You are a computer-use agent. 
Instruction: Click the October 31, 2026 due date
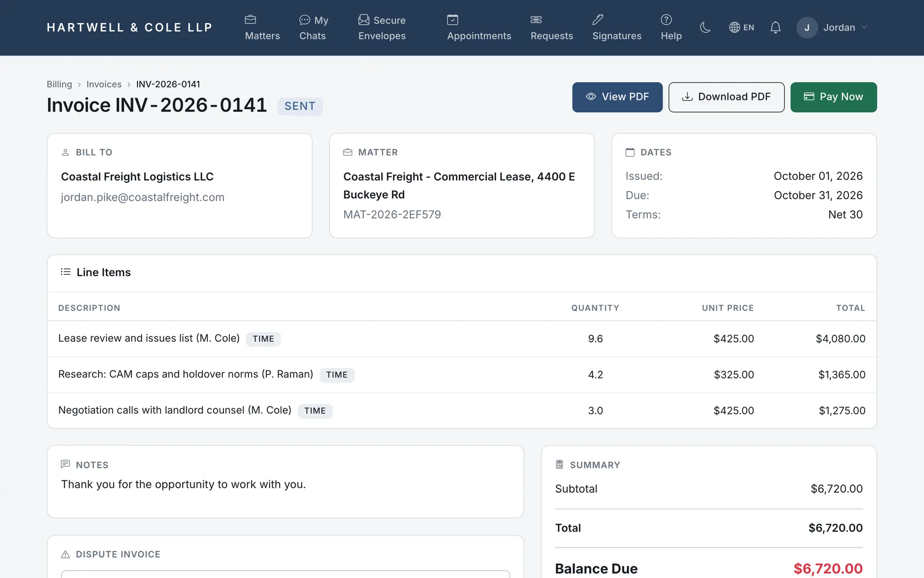tap(818, 195)
